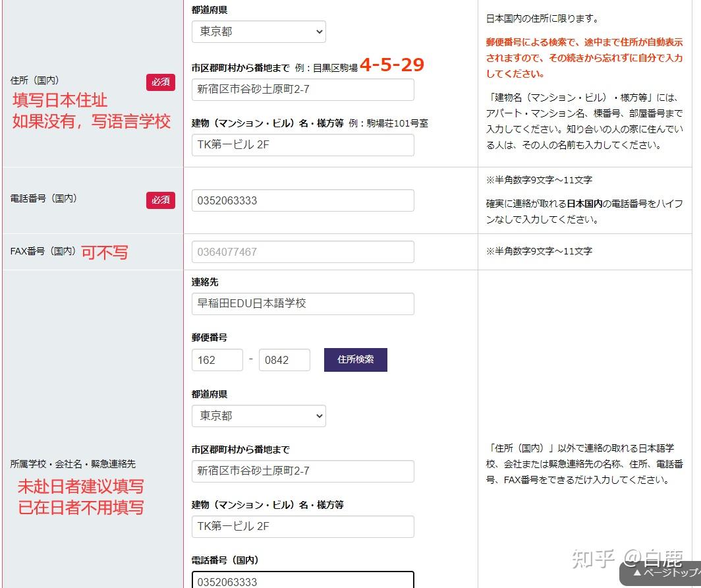The width and height of the screenshot is (701, 588).
Task: Click the postal code box containing 162
Action: pos(217,359)
